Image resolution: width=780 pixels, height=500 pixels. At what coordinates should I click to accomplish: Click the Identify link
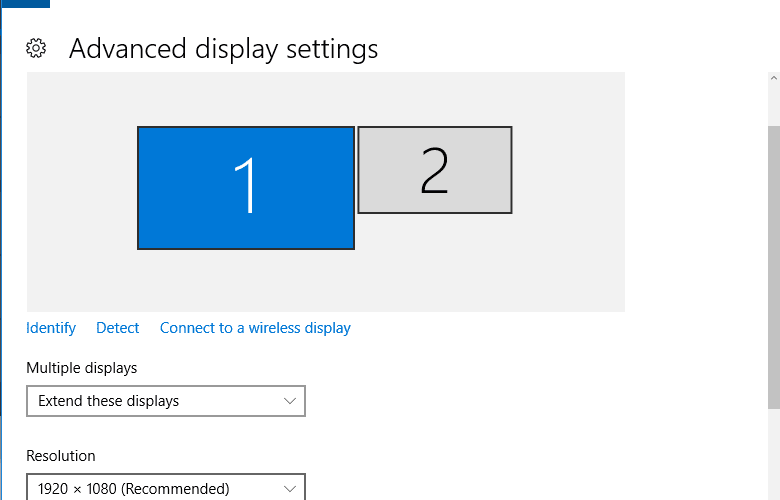click(x=51, y=328)
